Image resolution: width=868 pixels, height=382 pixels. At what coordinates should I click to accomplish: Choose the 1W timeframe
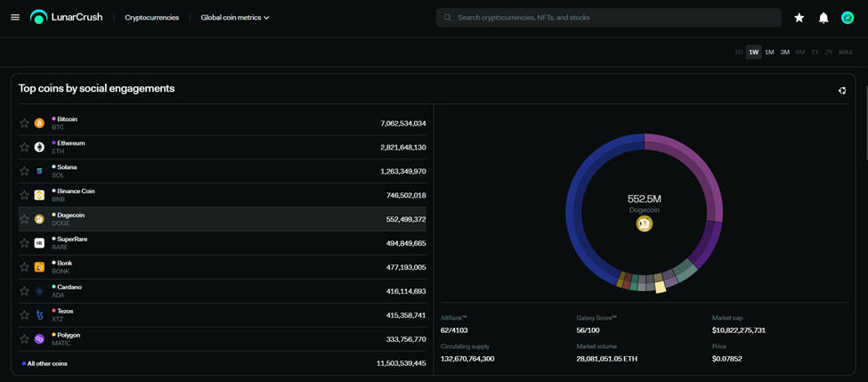click(753, 53)
